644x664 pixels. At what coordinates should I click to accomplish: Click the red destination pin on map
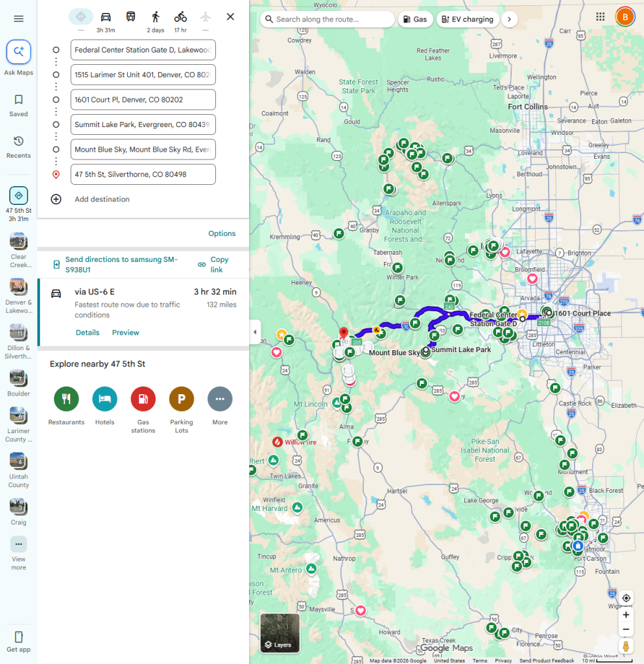(x=344, y=333)
